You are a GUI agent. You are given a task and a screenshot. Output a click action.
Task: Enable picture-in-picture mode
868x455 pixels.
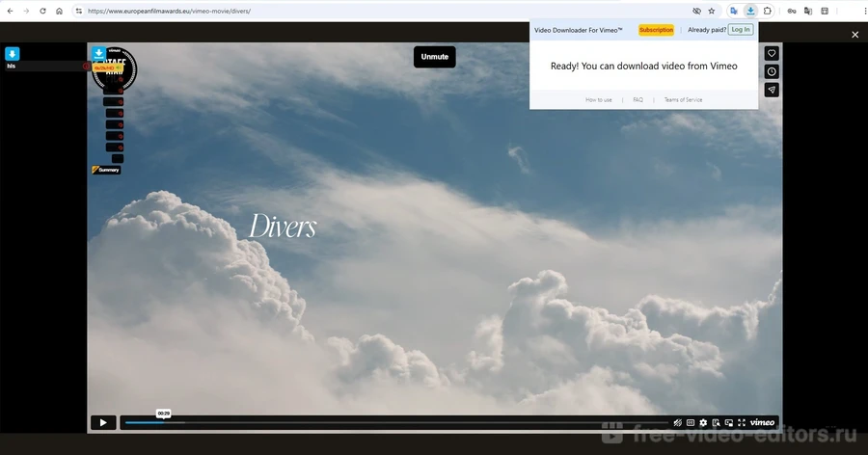(x=728, y=423)
